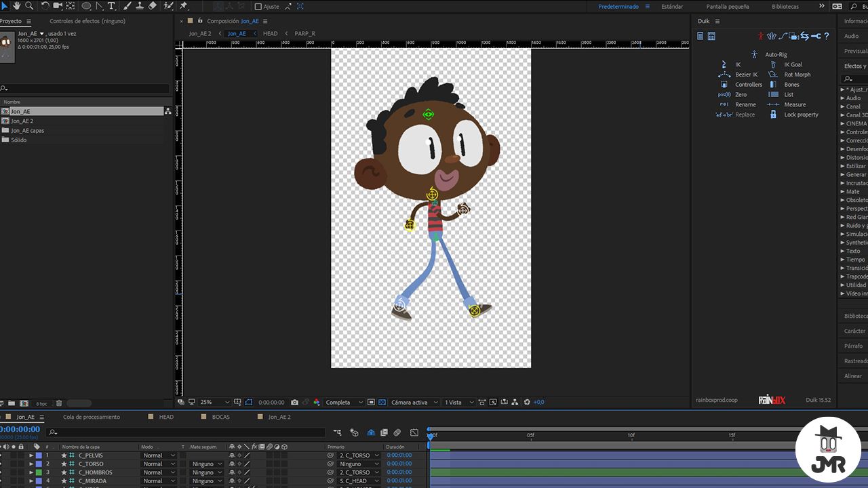
Task: Click the delete trash icon in Project panel
Action: [59, 403]
